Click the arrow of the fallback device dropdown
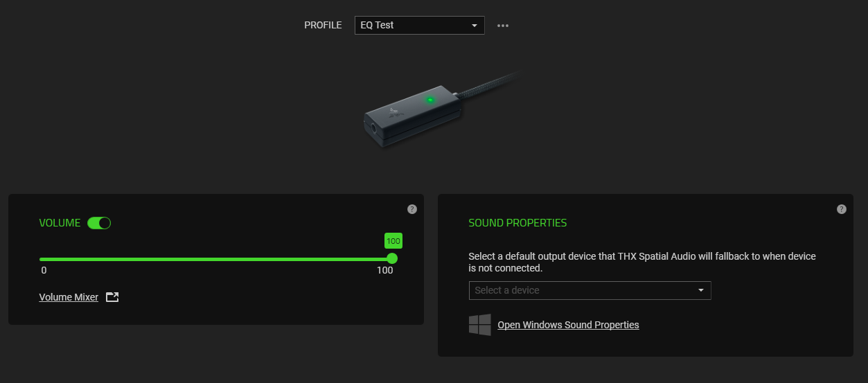Screen dimensions: 868x383 pos(701,290)
